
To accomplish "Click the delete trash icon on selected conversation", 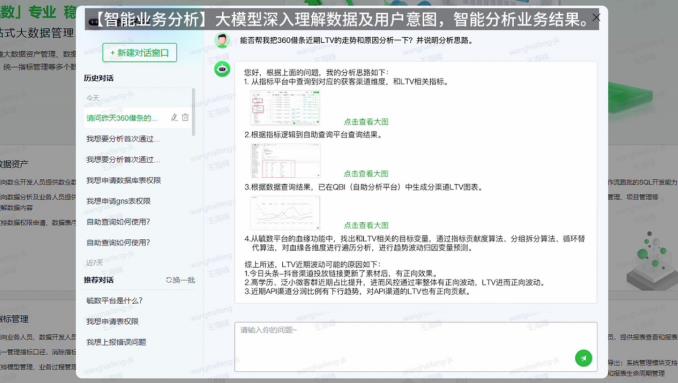I will click(185, 117).
